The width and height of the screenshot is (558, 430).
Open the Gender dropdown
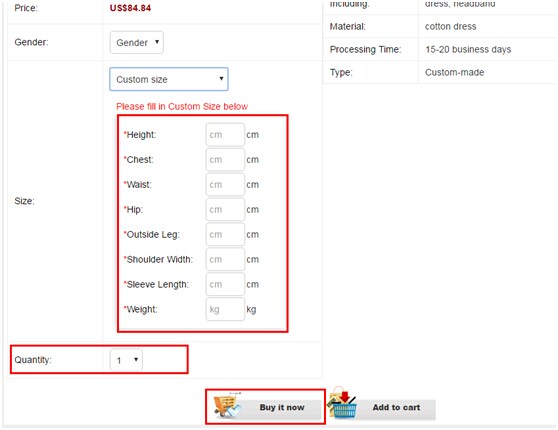(x=137, y=42)
